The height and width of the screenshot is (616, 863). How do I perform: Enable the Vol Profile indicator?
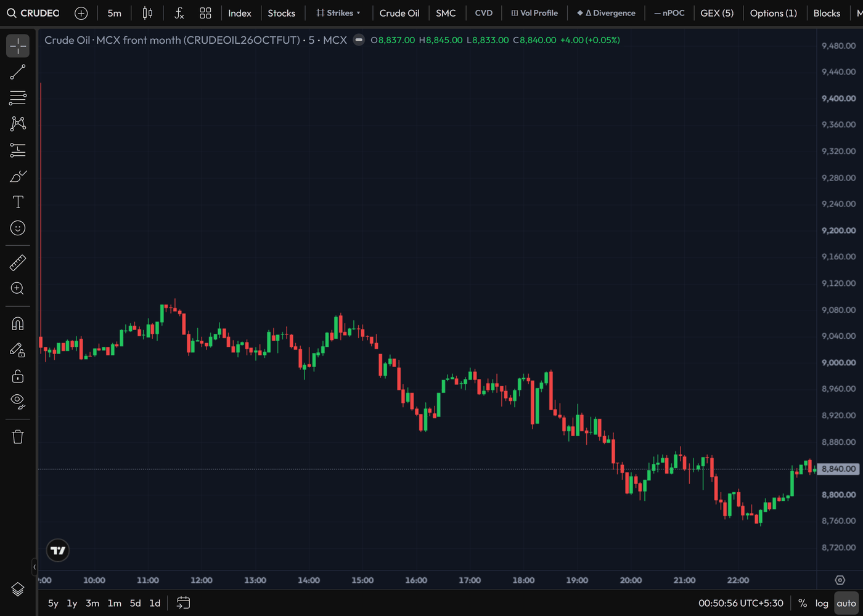click(x=534, y=13)
